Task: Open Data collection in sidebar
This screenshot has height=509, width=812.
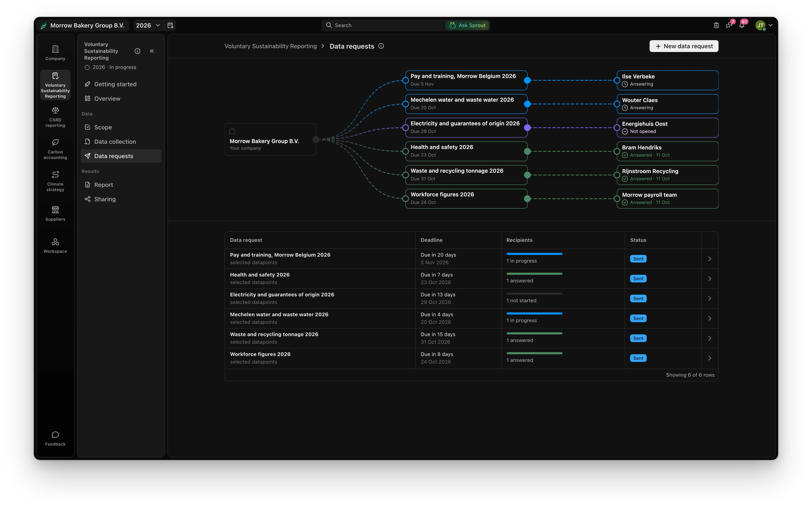Action: (x=121, y=142)
